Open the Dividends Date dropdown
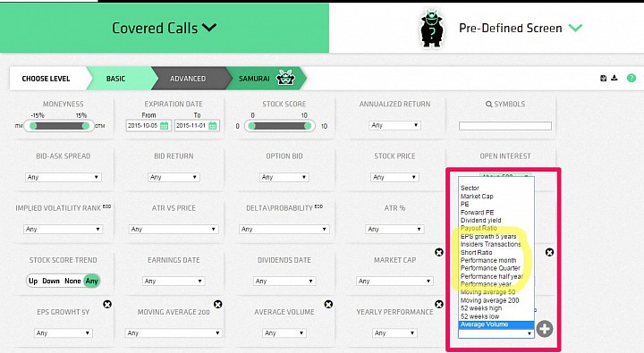Screen dimensions: 644x353 (284, 282)
